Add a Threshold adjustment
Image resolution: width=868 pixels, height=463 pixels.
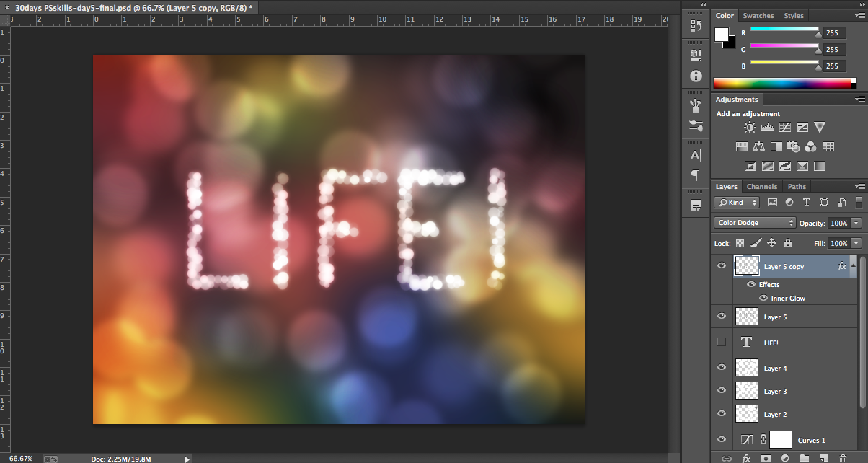tap(784, 167)
